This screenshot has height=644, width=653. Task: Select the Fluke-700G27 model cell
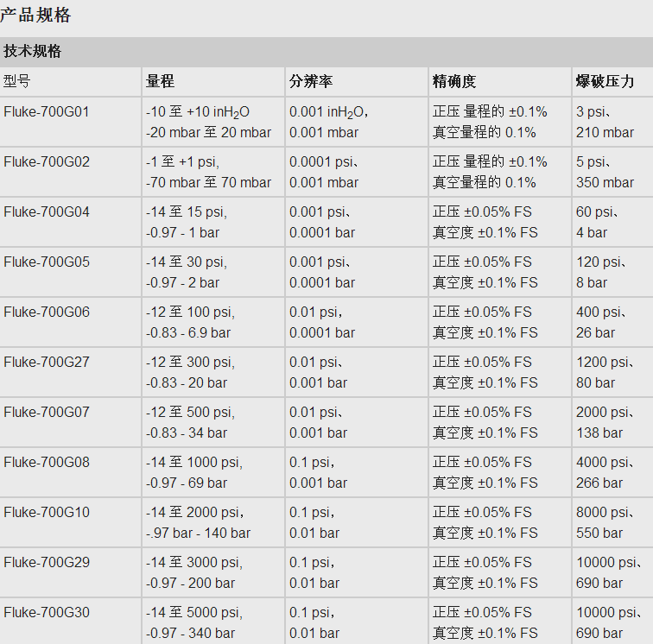47,362
